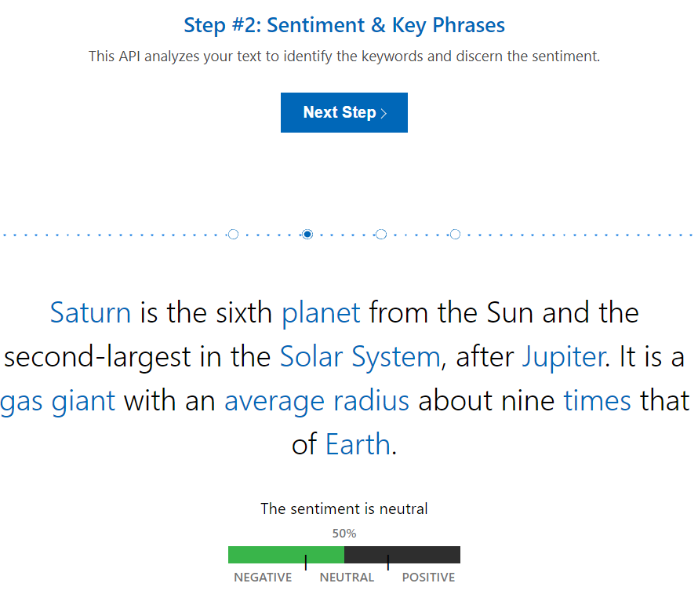Image resolution: width=698 pixels, height=616 pixels.
Task: Click the NEGATIVE sentiment label
Action: [x=263, y=578]
